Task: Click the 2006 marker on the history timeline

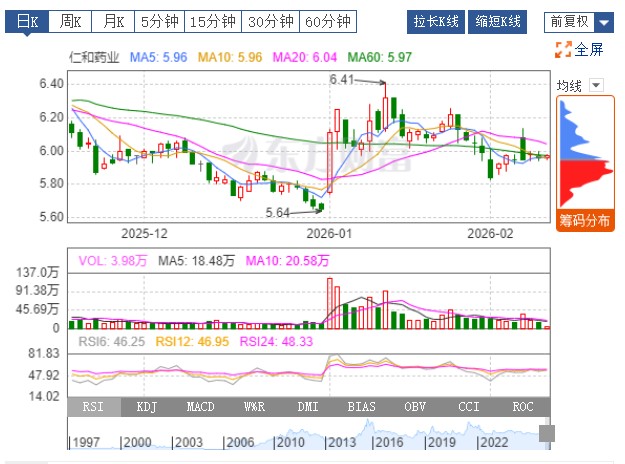Action: point(238,442)
